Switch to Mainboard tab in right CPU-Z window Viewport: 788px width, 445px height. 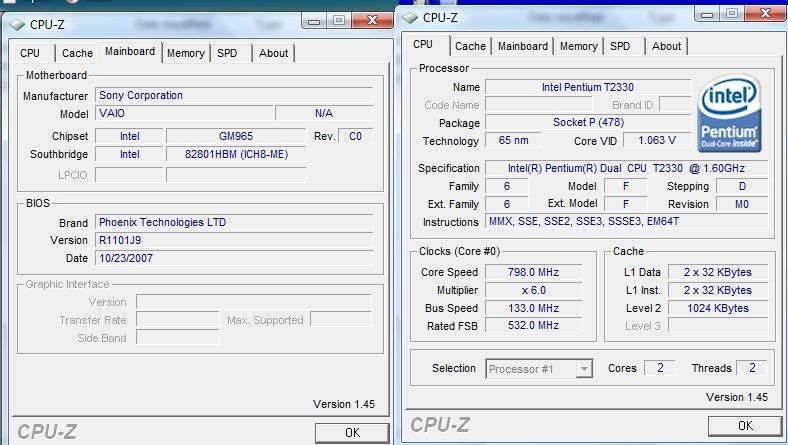523,46
